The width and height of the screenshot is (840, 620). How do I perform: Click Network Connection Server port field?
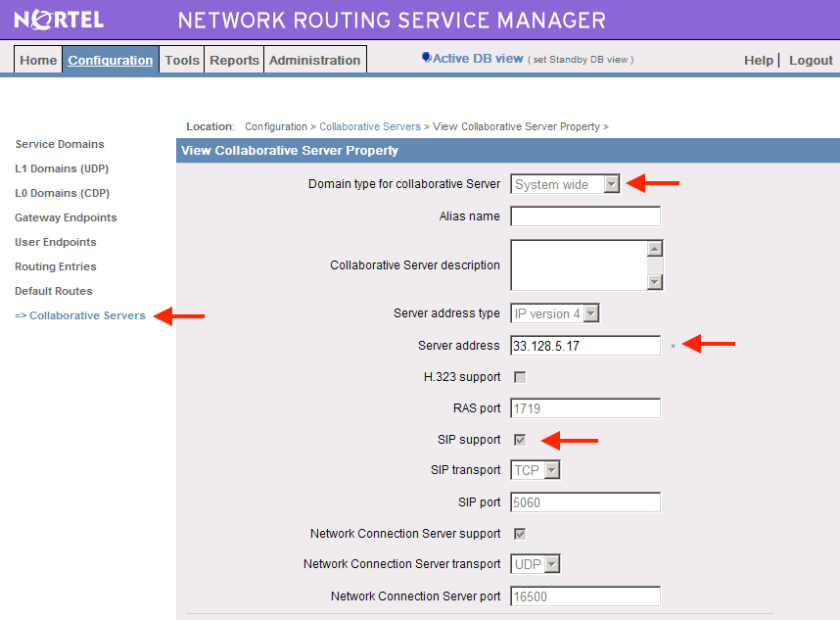(585, 596)
